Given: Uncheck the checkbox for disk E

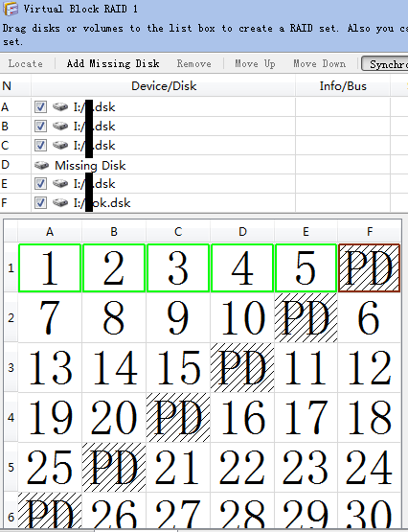Looking at the screenshot, I should pos(40,183).
